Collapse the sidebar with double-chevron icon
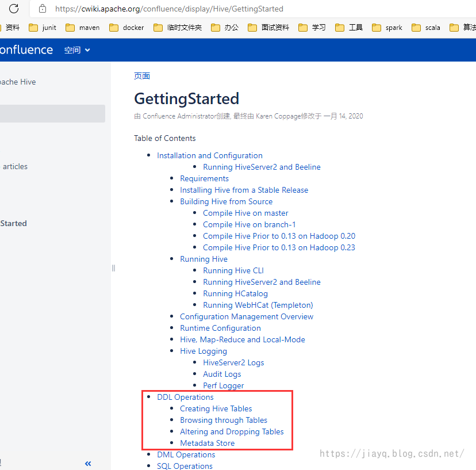This screenshot has width=476, height=470. coord(88,463)
